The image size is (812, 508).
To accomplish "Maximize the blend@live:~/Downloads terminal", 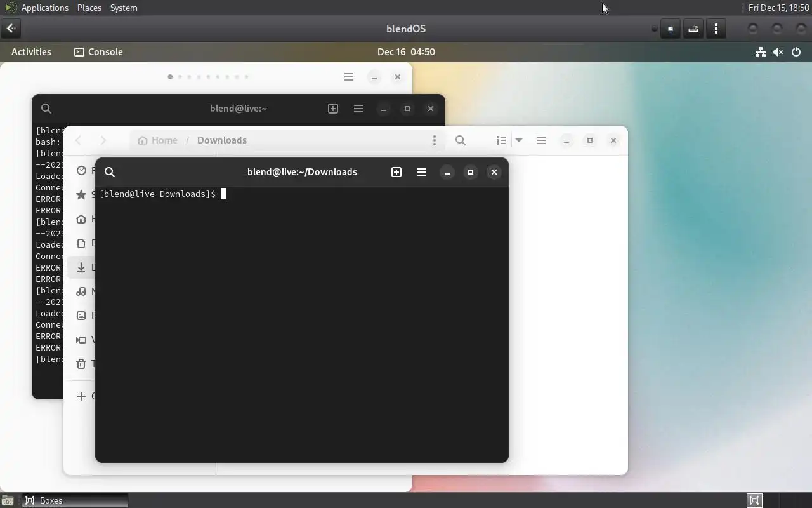I will (x=471, y=172).
